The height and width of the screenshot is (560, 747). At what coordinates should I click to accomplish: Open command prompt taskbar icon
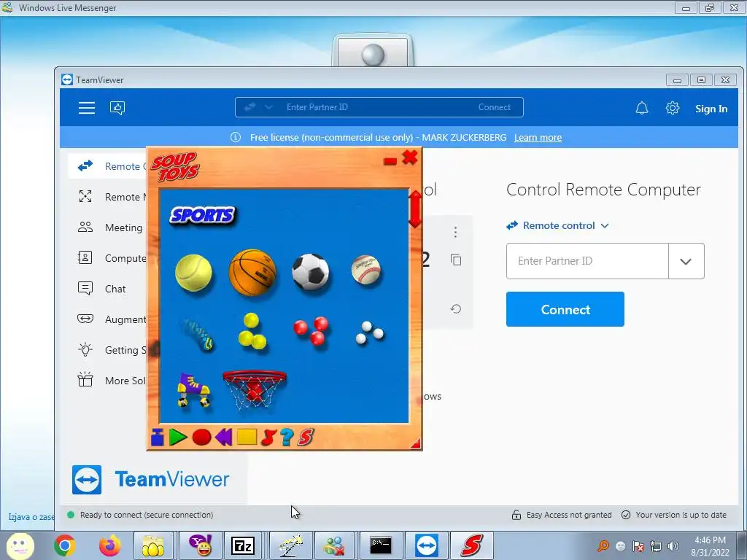[x=381, y=545]
